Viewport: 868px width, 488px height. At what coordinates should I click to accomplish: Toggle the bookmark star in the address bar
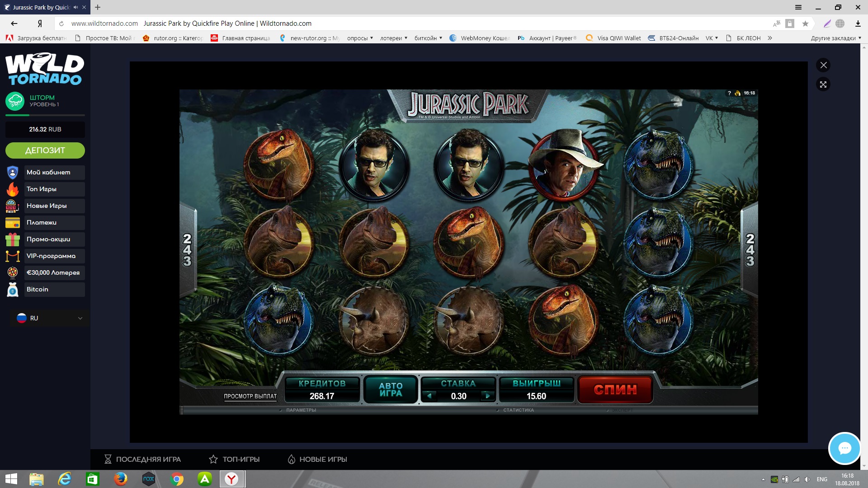[x=805, y=23]
